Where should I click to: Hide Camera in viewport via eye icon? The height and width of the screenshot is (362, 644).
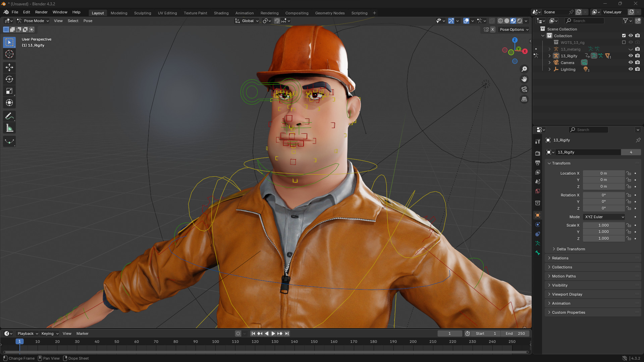coord(631,63)
